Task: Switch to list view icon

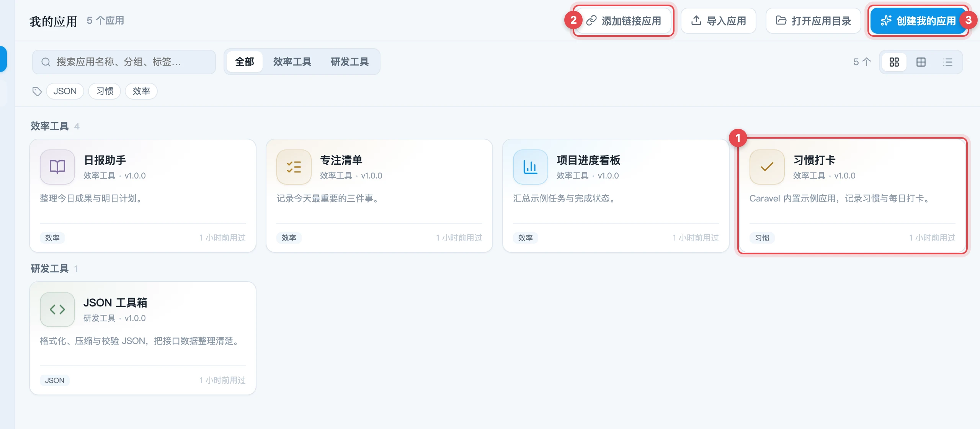Action: [948, 62]
